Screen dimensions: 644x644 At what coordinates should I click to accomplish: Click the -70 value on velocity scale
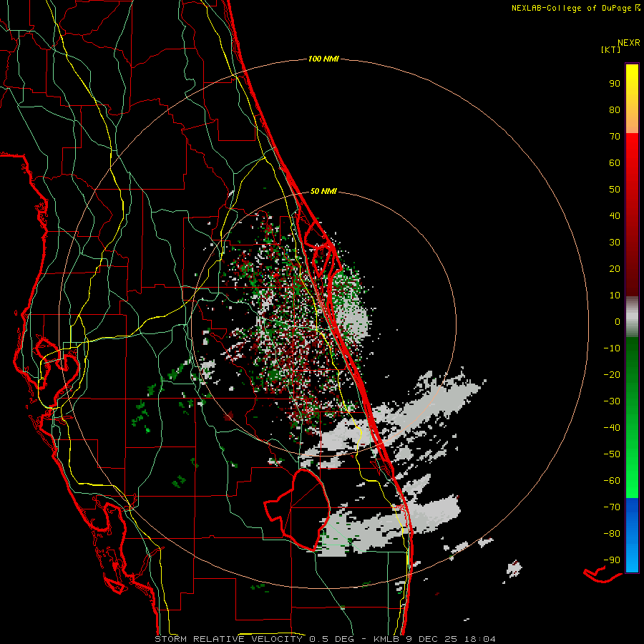point(612,507)
